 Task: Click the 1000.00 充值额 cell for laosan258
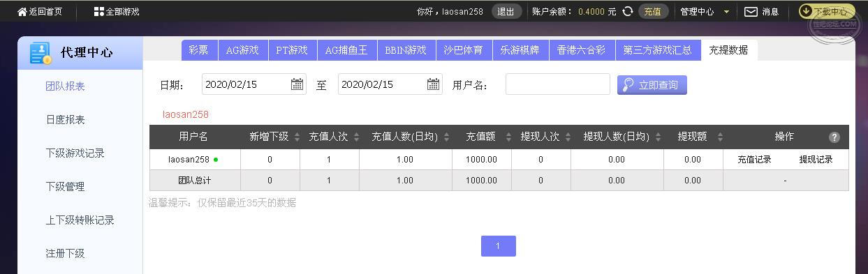[x=482, y=160]
